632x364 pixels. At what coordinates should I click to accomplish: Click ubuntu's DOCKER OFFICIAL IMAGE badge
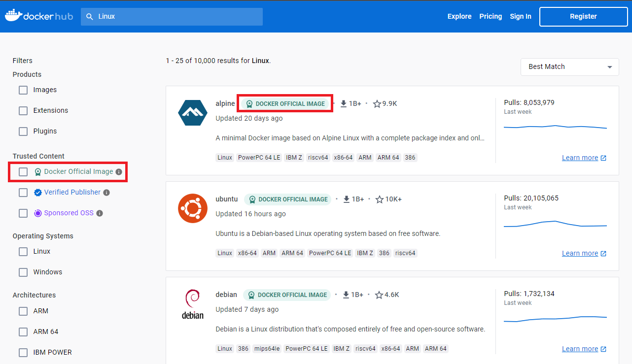coord(288,199)
